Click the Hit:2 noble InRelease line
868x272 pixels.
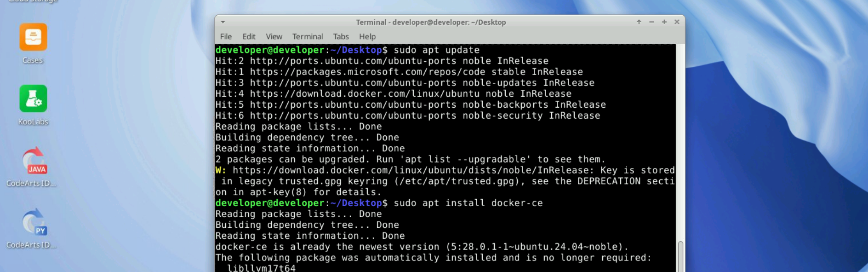pos(382,61)
